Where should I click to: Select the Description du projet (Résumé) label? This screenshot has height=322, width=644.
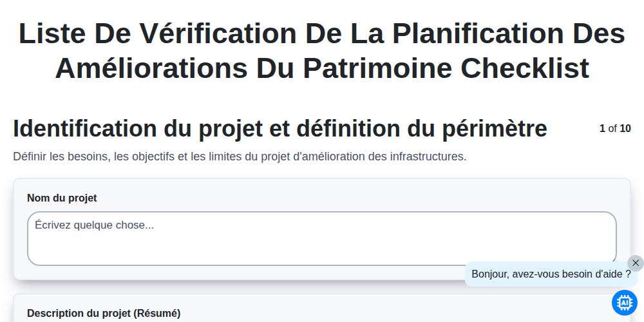(x=104, y=314)
